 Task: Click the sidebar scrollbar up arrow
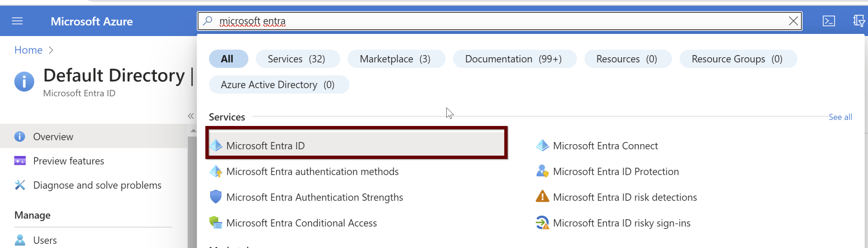tap(193, 131)
